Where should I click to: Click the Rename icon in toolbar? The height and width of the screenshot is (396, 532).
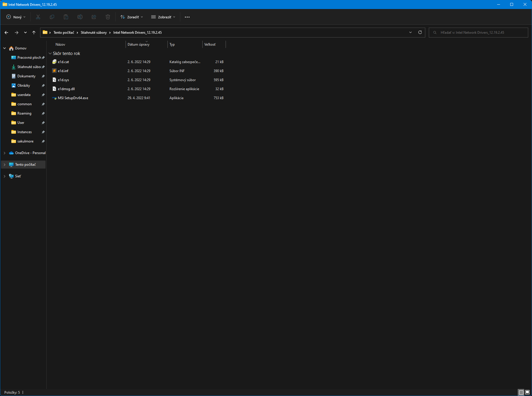(80, 17)
